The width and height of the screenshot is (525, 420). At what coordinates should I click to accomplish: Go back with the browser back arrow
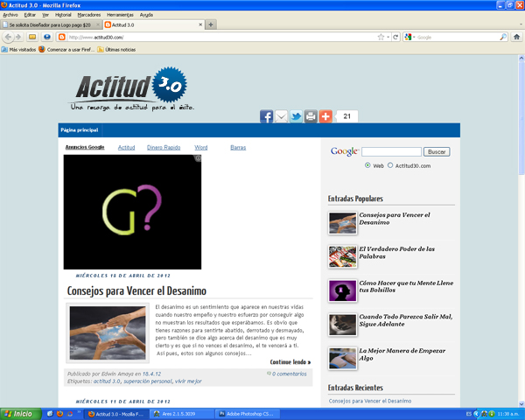[9, 37]
